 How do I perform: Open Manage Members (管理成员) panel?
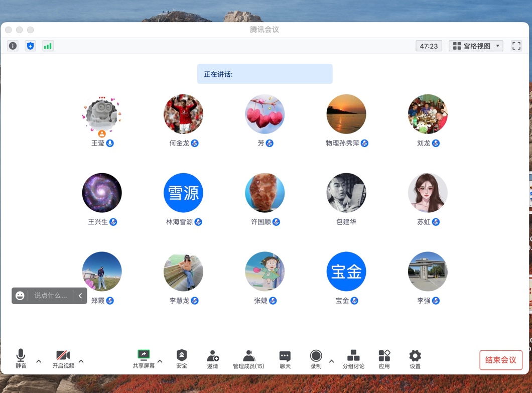coord(248,359)
